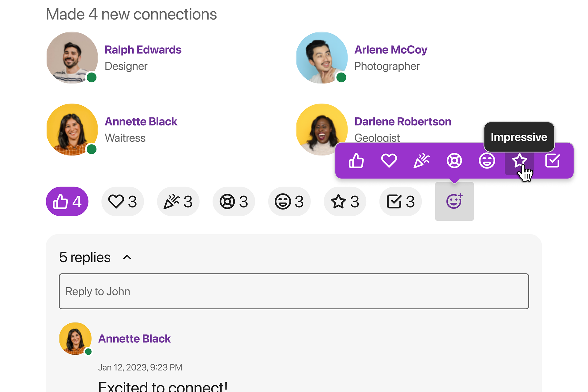This screenshot has width=588, height=392.
Task: Open Annette Black name in the reply
Action: [134, 339]
